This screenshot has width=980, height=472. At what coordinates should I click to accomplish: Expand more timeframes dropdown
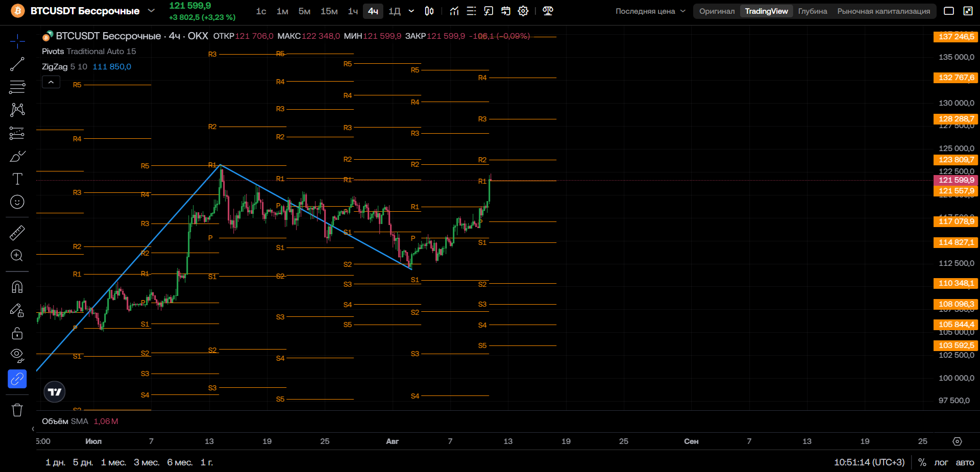point(411,11)
